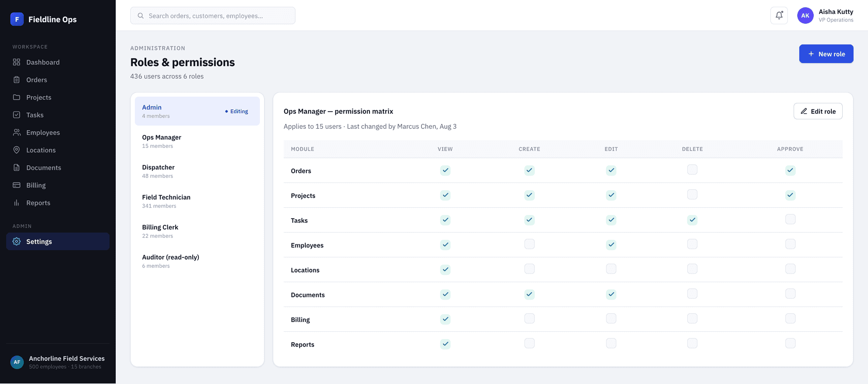Uncheck Projects Create permission
Viewport: 868px width, 384px height.
click(530, 195)
